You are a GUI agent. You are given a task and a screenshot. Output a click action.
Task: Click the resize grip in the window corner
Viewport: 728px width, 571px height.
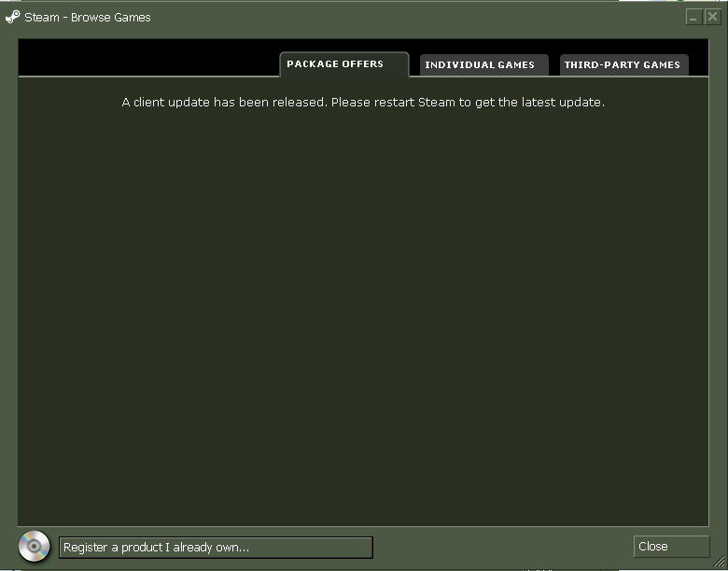pyautogui.click(x=719, y=562)
